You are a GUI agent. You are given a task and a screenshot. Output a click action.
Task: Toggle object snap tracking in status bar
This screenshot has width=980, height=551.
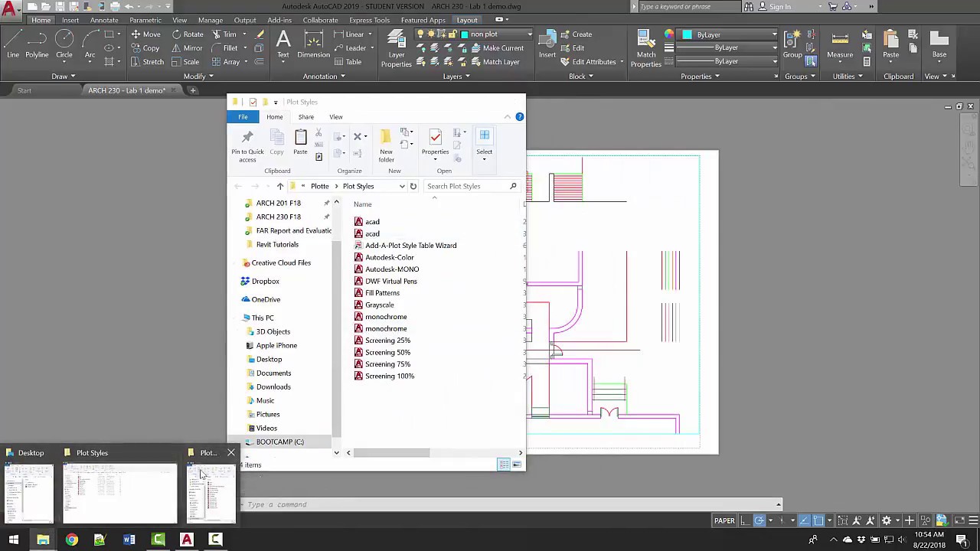pyautogui.click(x=804, y=520)
